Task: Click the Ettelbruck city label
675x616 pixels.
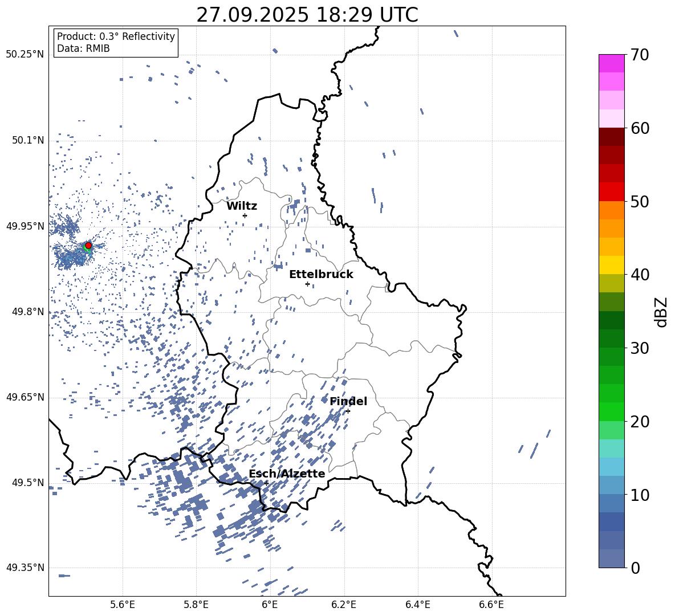Action: (321, 275)
